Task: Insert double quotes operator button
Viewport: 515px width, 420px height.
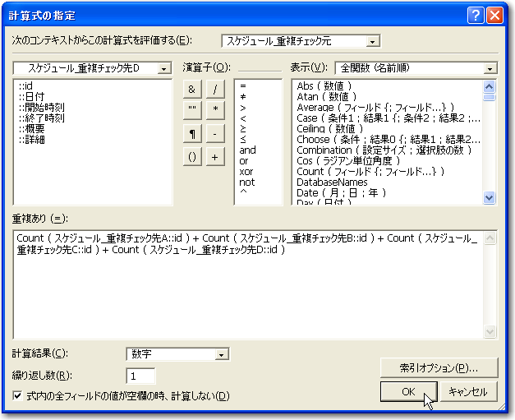Action: click(x=191, y=111)
